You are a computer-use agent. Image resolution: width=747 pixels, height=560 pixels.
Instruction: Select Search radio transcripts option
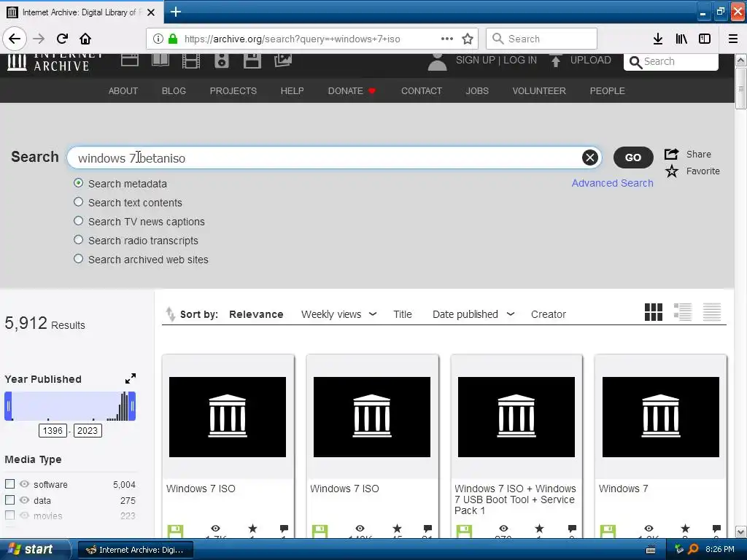(x=79, y=240)
